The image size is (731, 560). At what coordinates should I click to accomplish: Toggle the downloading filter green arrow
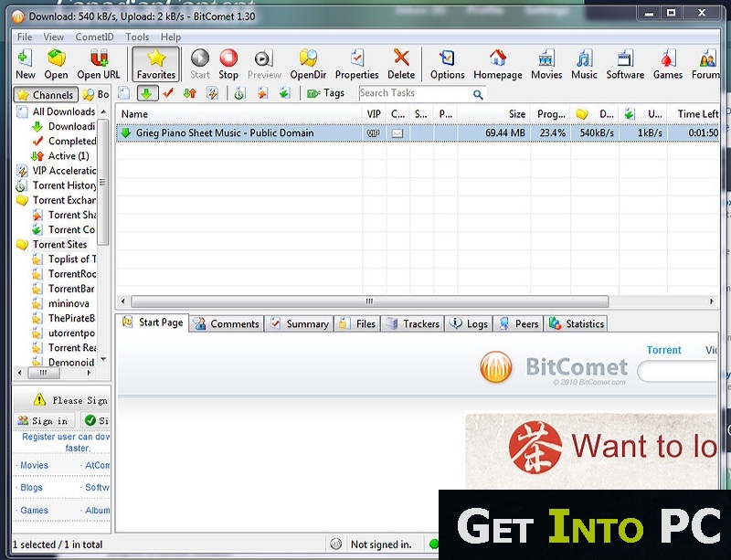point(146,93)
